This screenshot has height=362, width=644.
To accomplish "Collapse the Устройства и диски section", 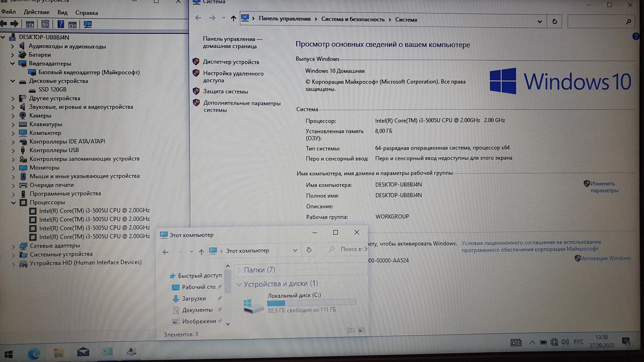I will (x=239, y=284).
